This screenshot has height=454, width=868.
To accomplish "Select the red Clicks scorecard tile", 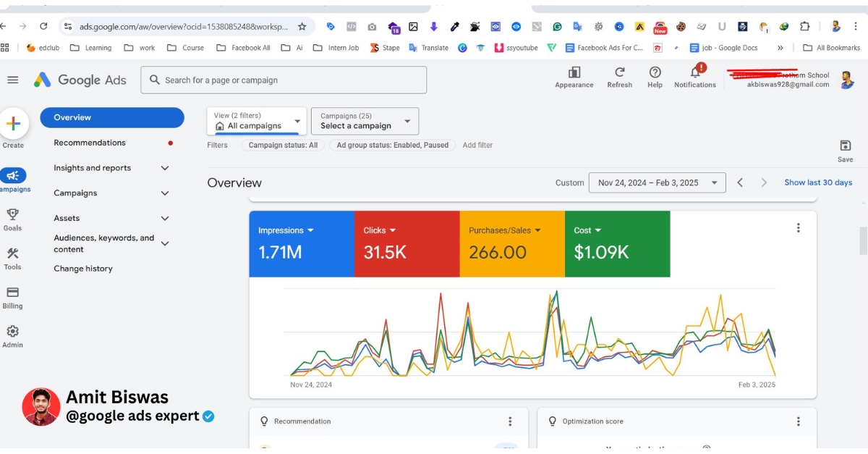I will coord(407,244).
